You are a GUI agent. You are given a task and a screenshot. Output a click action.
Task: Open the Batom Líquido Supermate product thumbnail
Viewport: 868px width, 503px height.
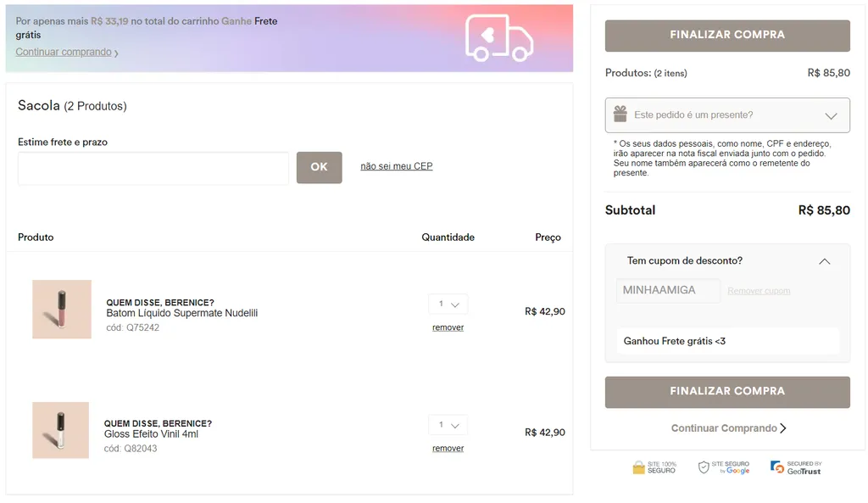point(62,309)
